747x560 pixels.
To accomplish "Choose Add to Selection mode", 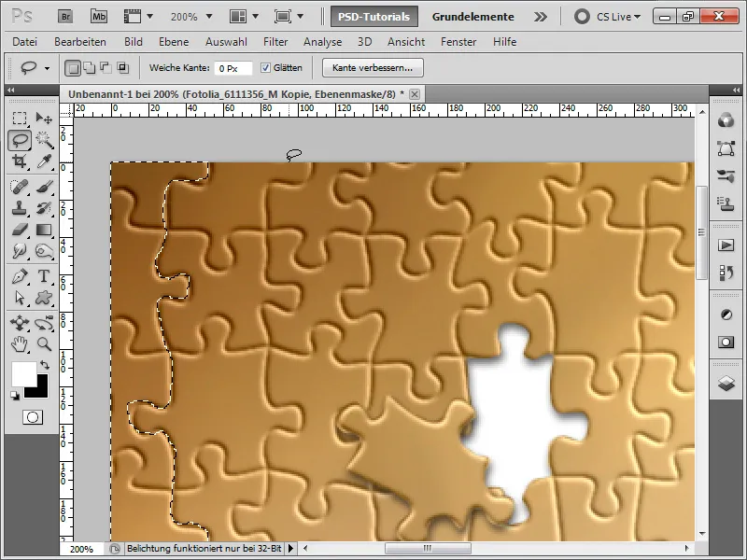I will point(89,68).
